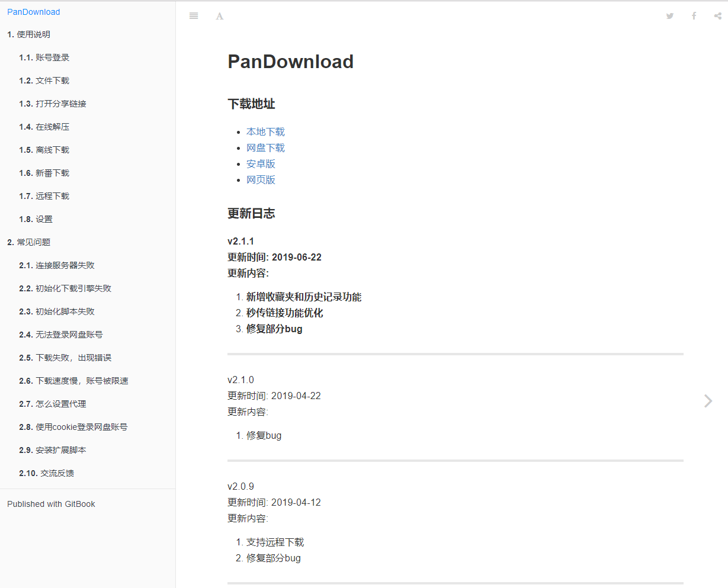
Task: Click the v2.0.9 version label
Action: click(x=240, y=486)
